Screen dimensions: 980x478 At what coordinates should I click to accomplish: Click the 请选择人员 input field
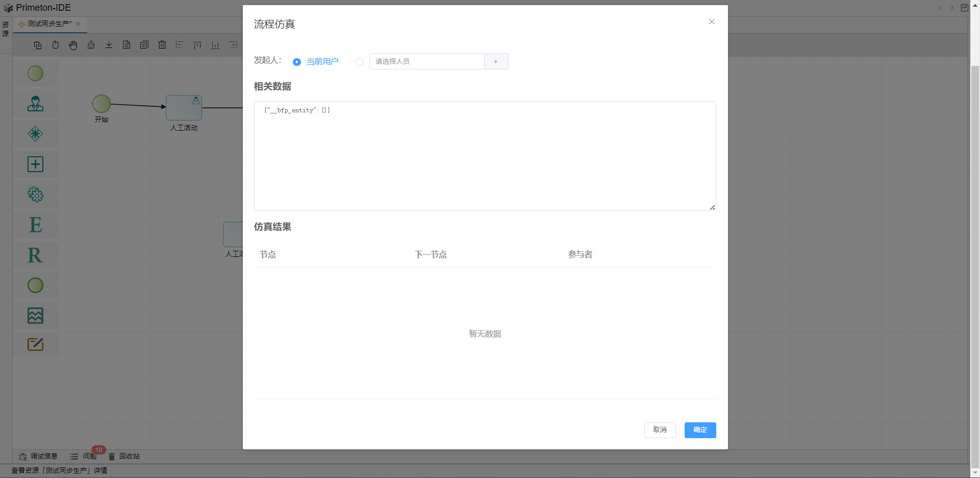click(x=426, y=61)
